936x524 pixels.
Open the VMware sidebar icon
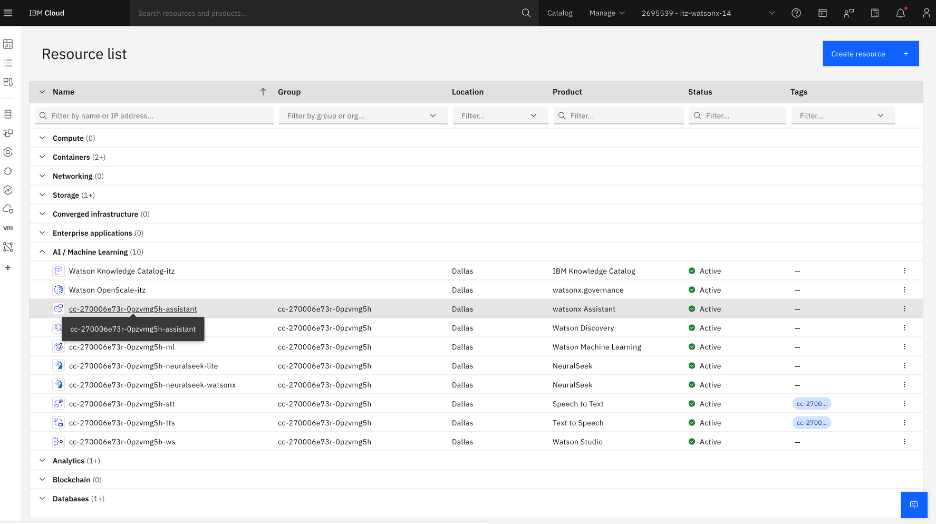(8, 228)
